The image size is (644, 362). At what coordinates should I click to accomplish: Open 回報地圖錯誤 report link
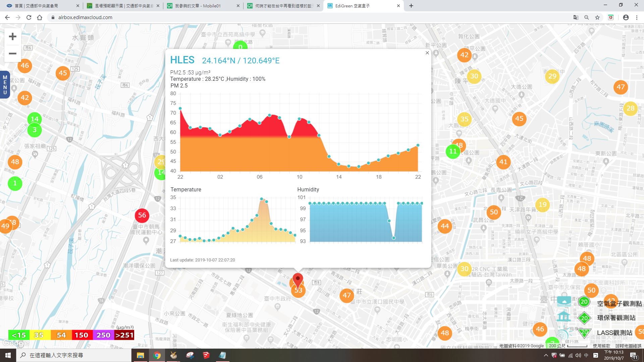coord(628,346)
